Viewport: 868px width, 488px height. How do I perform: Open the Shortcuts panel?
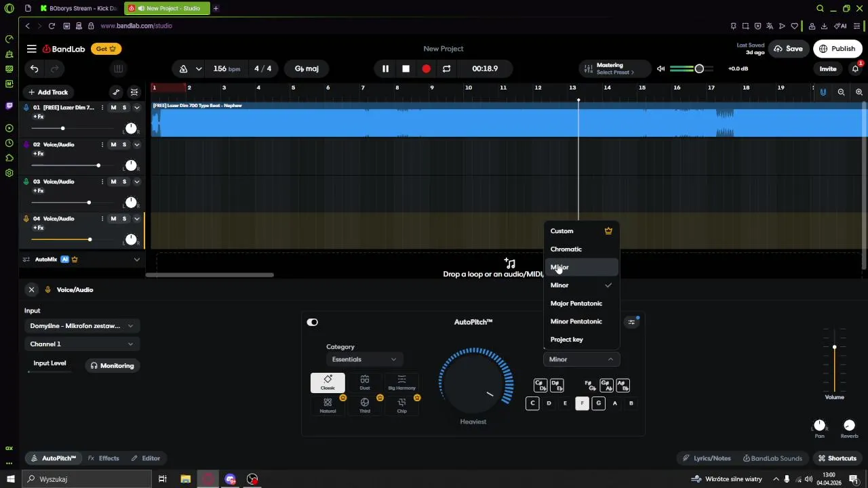click(837, 458)
